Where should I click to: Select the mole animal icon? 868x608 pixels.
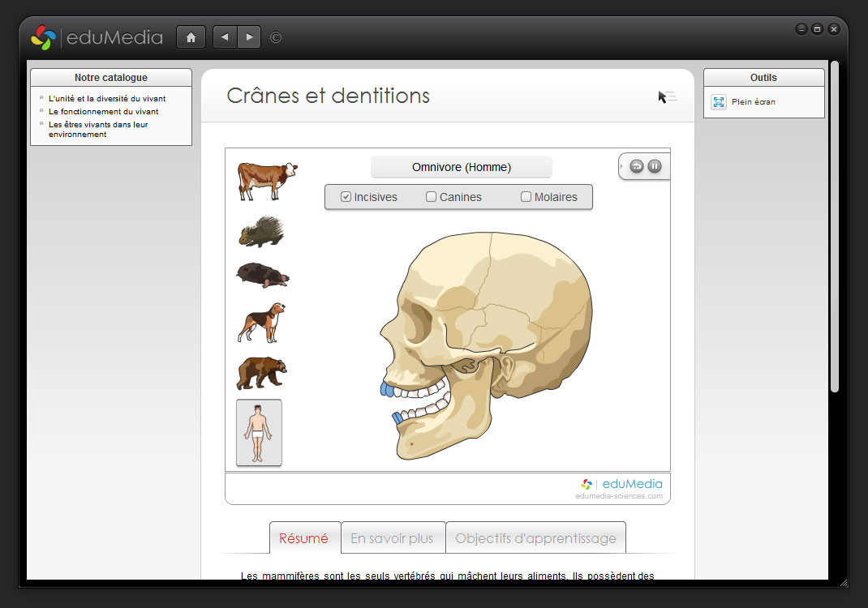pyautogui.click(x=262, y=275)
